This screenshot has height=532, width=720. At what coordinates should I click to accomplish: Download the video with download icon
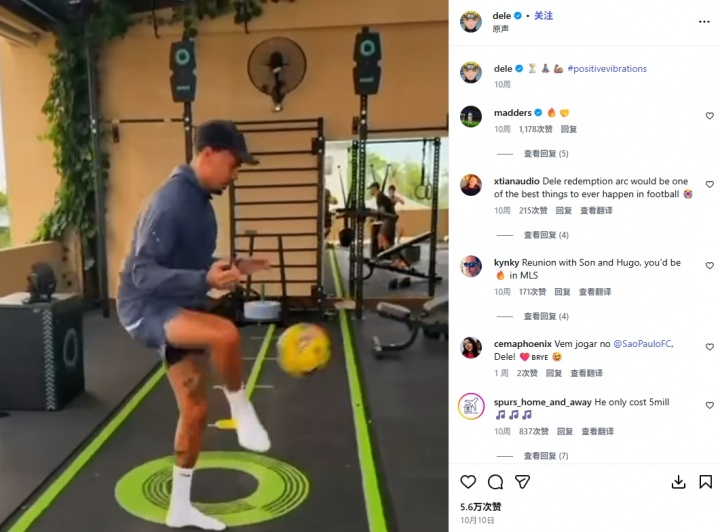pos(678,482)
